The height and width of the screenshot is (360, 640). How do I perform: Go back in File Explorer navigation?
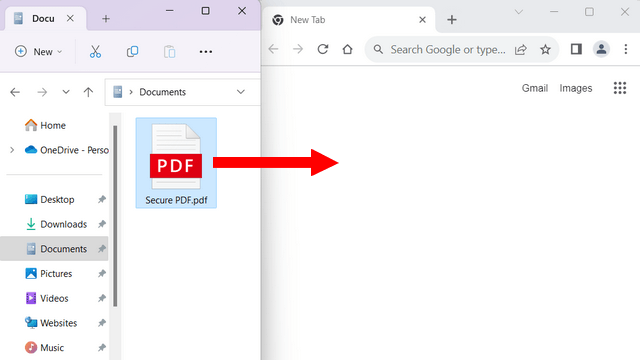15,92
